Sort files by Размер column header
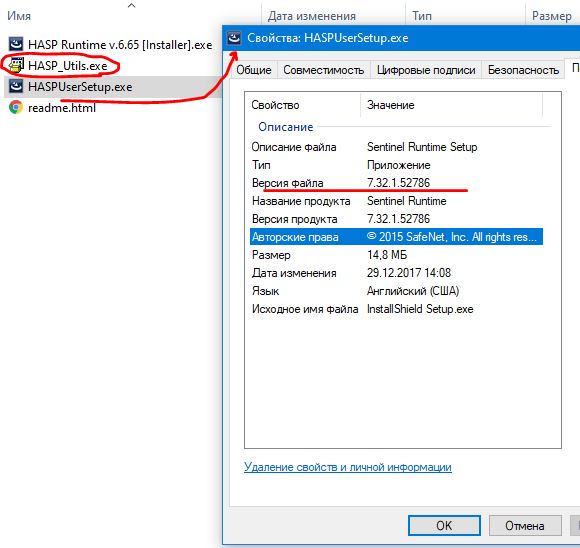This screenshot has width=580, height=548. click(552, 16)
